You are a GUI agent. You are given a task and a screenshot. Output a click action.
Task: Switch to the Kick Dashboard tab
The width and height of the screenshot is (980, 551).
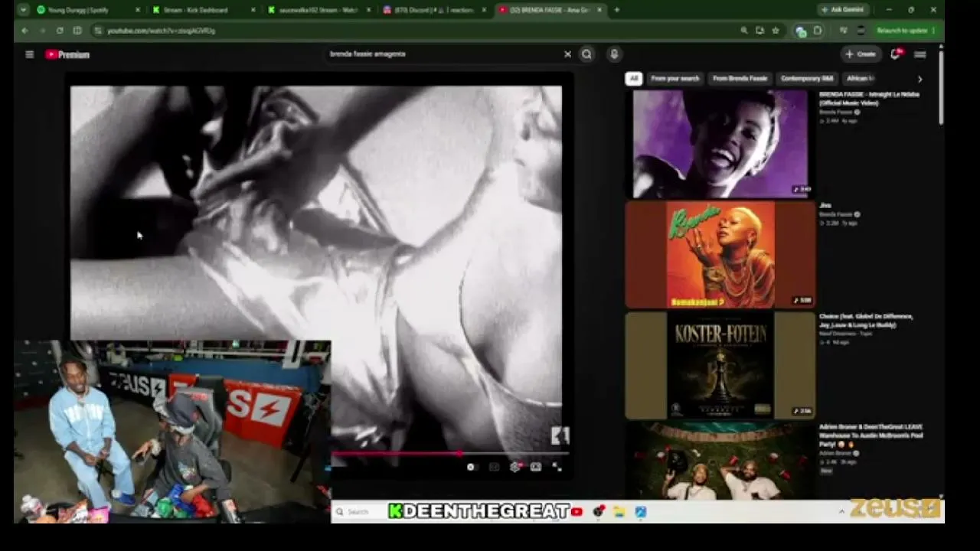[x=203, y=10]
